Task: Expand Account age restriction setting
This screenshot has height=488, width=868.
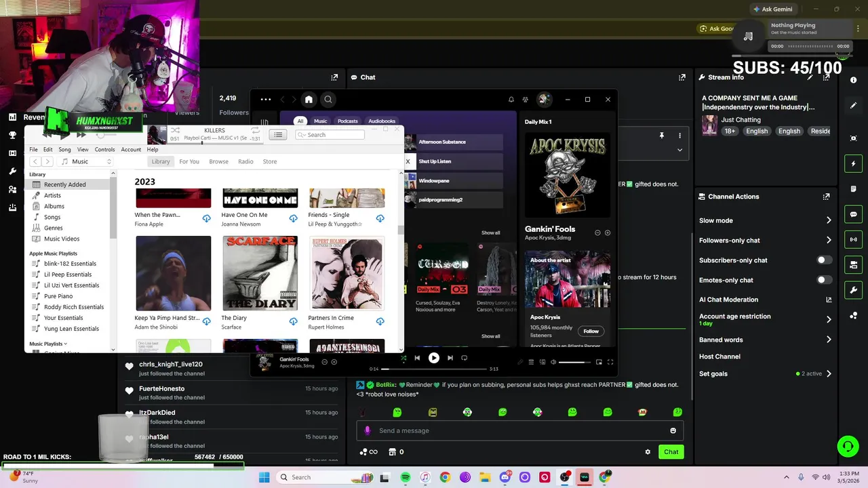Action: coord(829,319)
